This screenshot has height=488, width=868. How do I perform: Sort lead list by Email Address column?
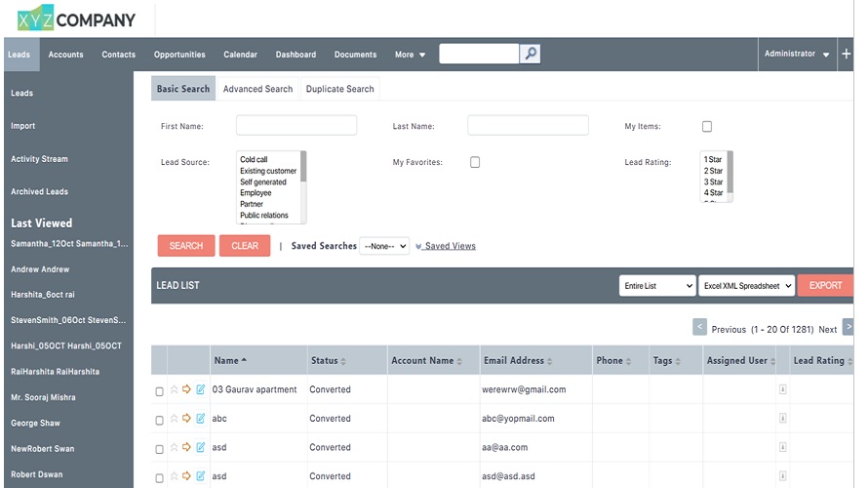(517, 360)
